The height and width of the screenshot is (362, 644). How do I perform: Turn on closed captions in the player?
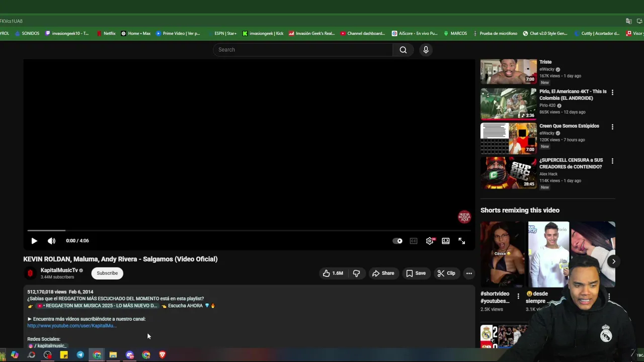tap(414, 241)
